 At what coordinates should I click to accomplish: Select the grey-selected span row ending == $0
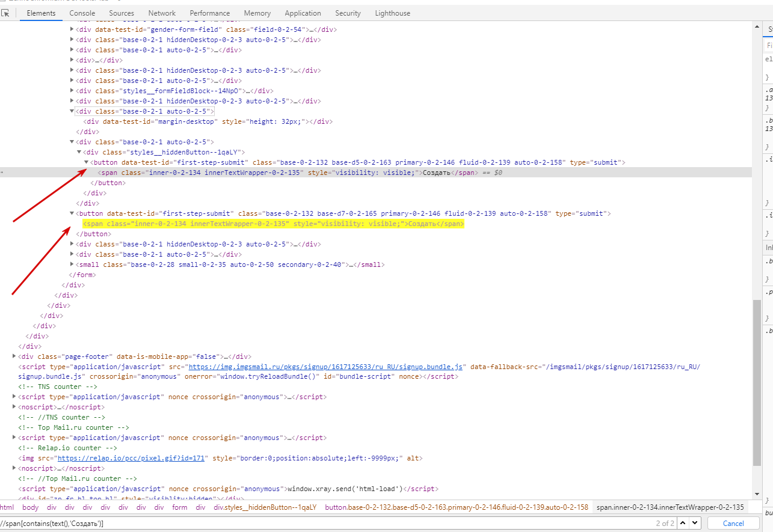(376, 173)
